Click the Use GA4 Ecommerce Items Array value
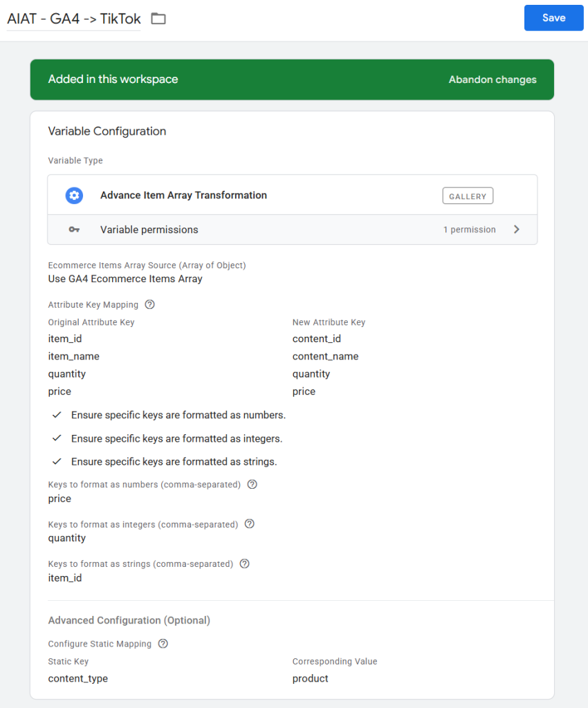588x708 pixels. point(125,279)
